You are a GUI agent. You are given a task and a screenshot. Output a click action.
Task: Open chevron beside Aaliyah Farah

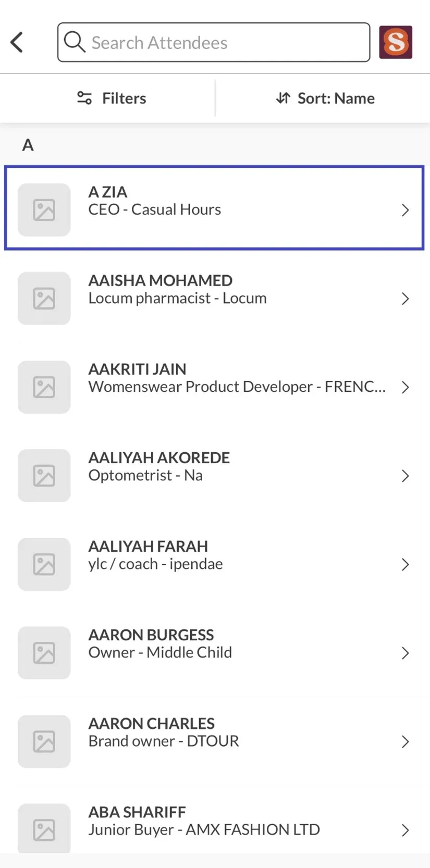point(405,564)
